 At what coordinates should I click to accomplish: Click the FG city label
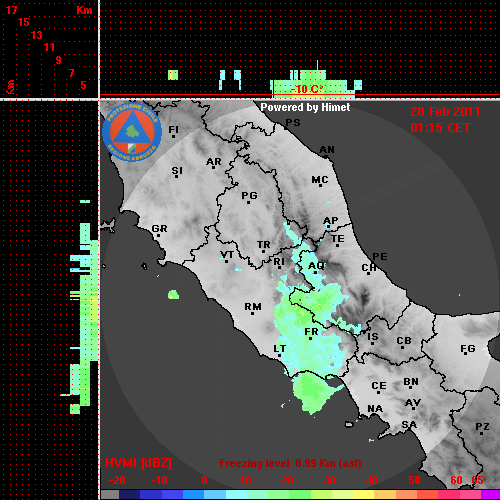coord(468,349)
